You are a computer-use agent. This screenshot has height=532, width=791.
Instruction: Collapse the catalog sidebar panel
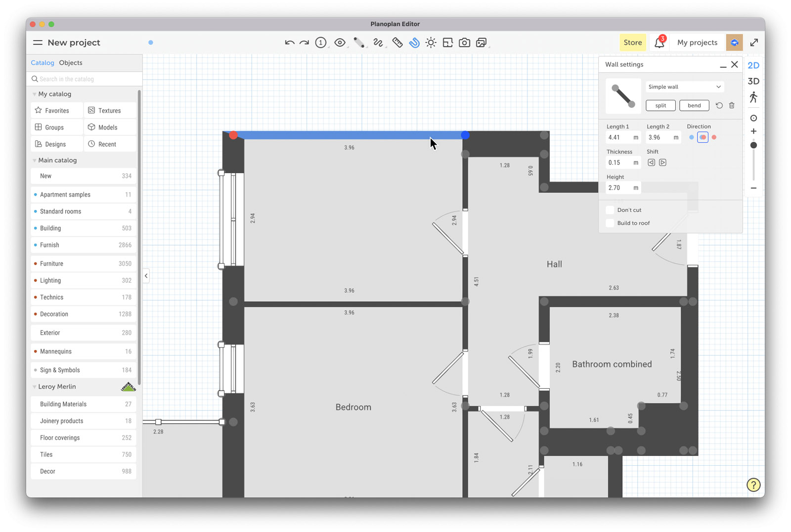146,276
